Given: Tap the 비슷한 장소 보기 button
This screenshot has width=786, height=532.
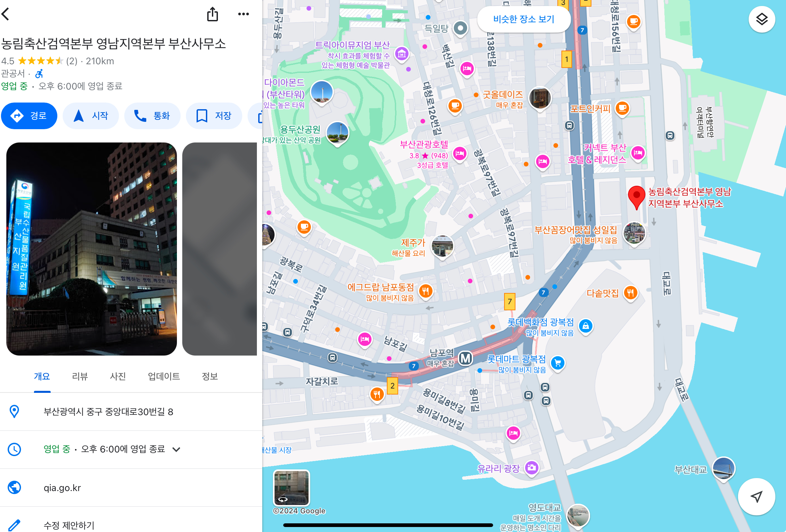Looking at the screenshot, I should click(523, 19).
